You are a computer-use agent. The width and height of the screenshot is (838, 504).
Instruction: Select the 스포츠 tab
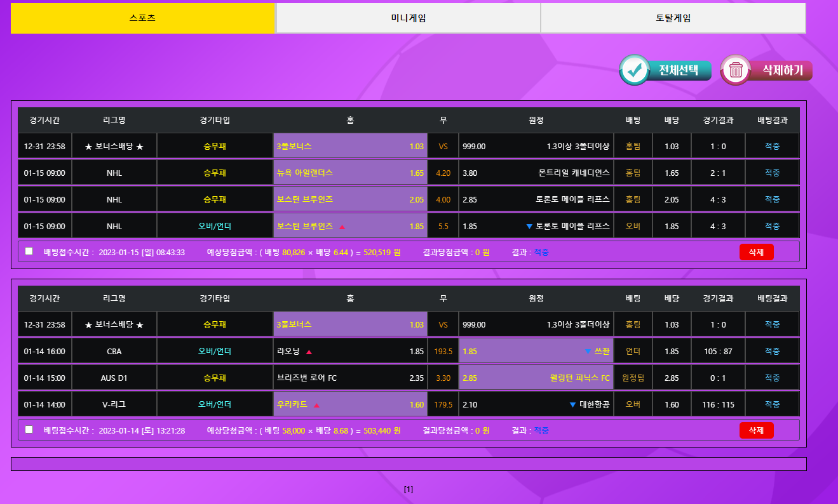point(142,18)
